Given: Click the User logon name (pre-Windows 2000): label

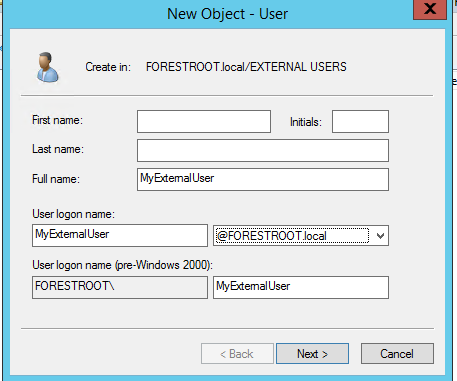Looking at the screenshot, I should click(x=122, y=265).
